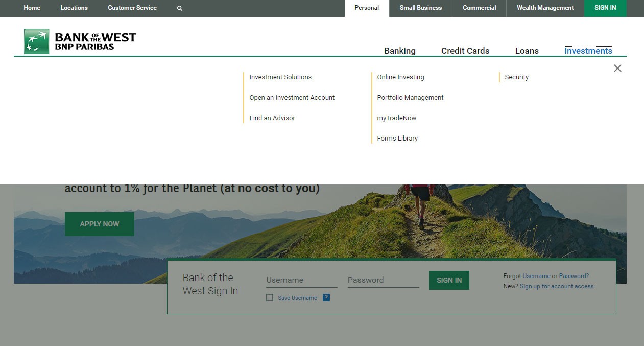Open the Save Username help icon
The image size is (644, 346).
(326, 297)
